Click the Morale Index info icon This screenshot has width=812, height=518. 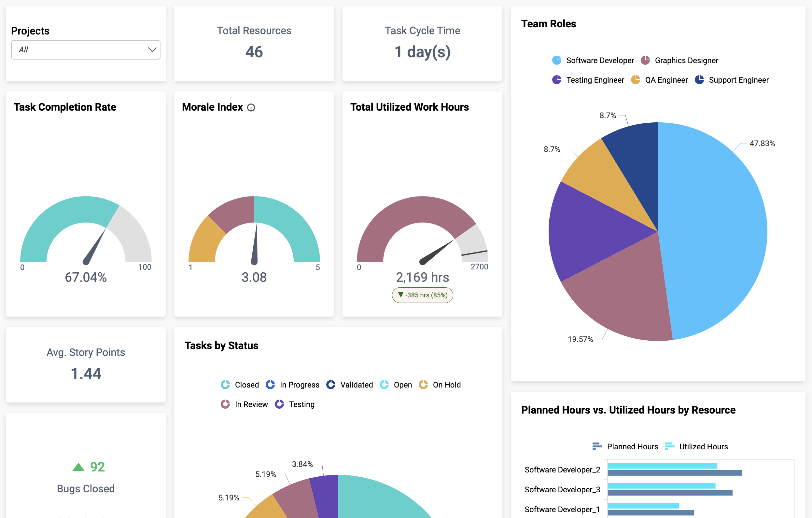251,107
